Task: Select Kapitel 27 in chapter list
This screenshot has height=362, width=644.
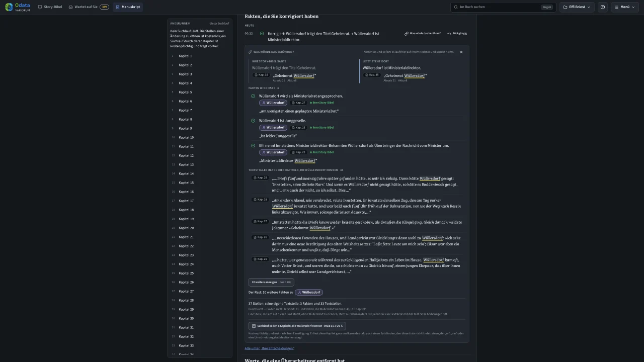Action: coord(200,291)
